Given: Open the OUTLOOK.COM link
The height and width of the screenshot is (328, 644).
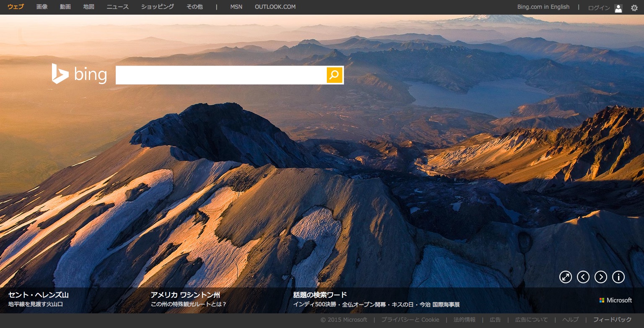Looking at the screenshot, I should click(275, 7).
